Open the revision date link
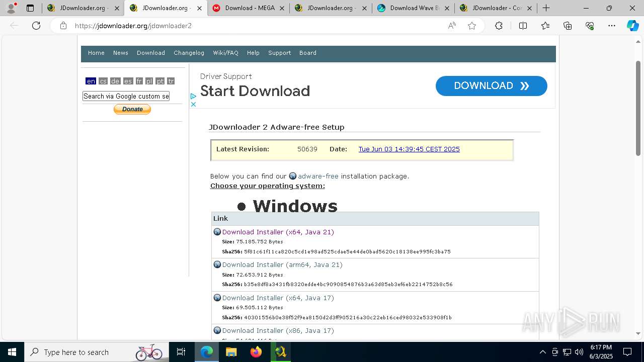This screenshot has width=644, height=362. click(x=409, y=149)
